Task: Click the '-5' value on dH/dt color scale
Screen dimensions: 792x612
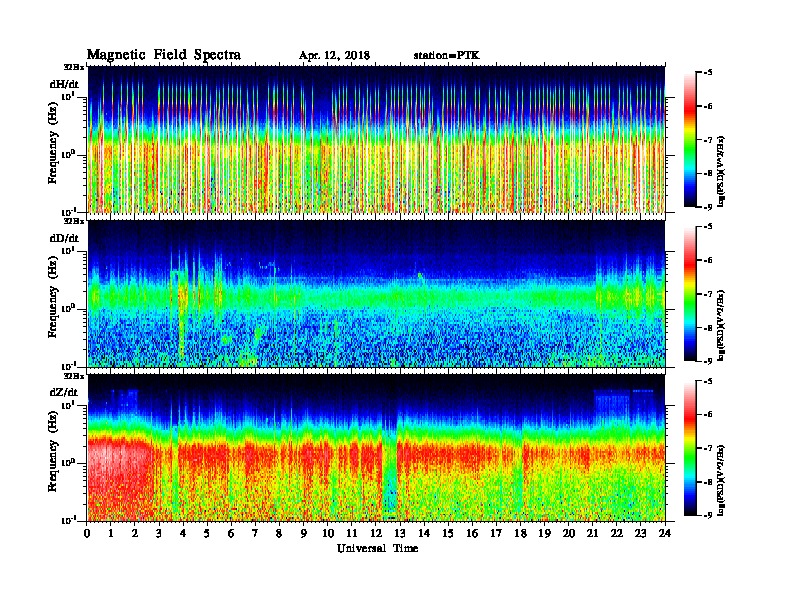Action: click(x=707, y=73)
